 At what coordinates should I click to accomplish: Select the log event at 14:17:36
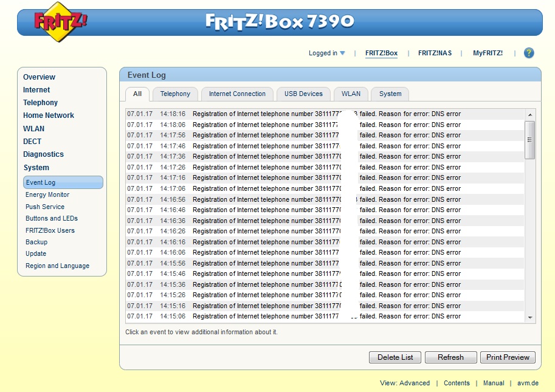point(325,156)
